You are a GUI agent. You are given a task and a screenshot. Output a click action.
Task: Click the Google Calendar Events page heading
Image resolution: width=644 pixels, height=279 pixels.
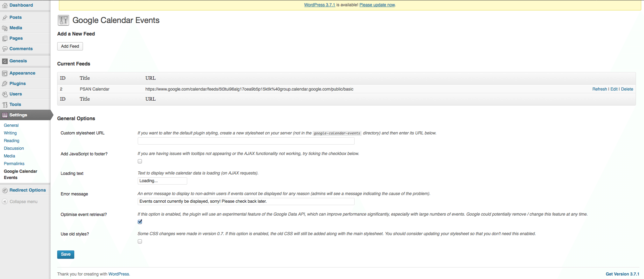[x=116, y=20]
